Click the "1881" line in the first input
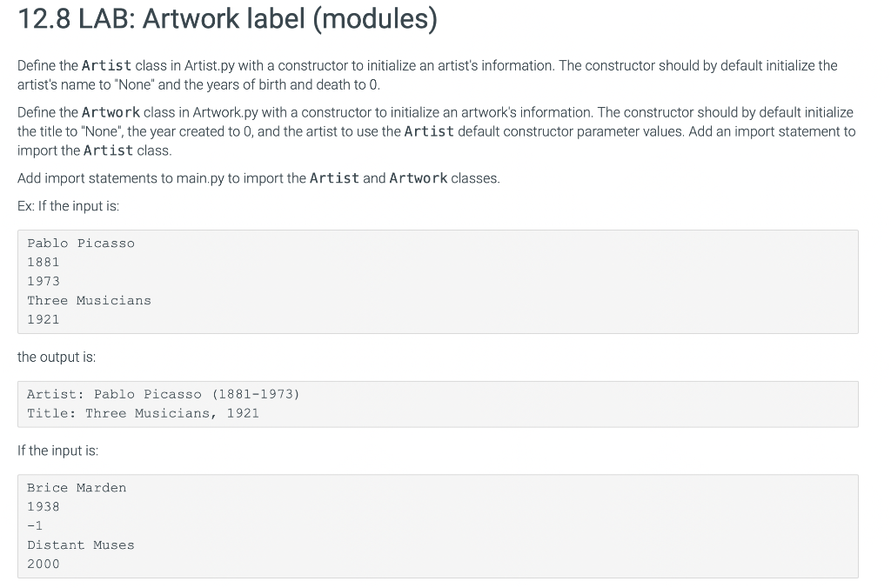This screenshot has width=891, height=588. [44, 262]
